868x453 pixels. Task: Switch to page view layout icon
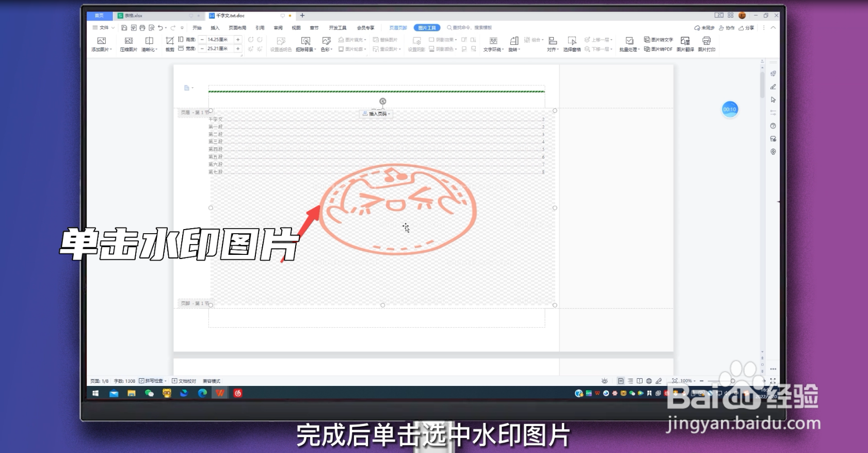pos(621,381)
